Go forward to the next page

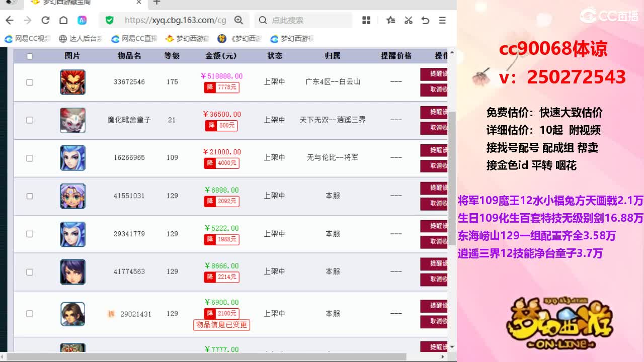[28, 20]
